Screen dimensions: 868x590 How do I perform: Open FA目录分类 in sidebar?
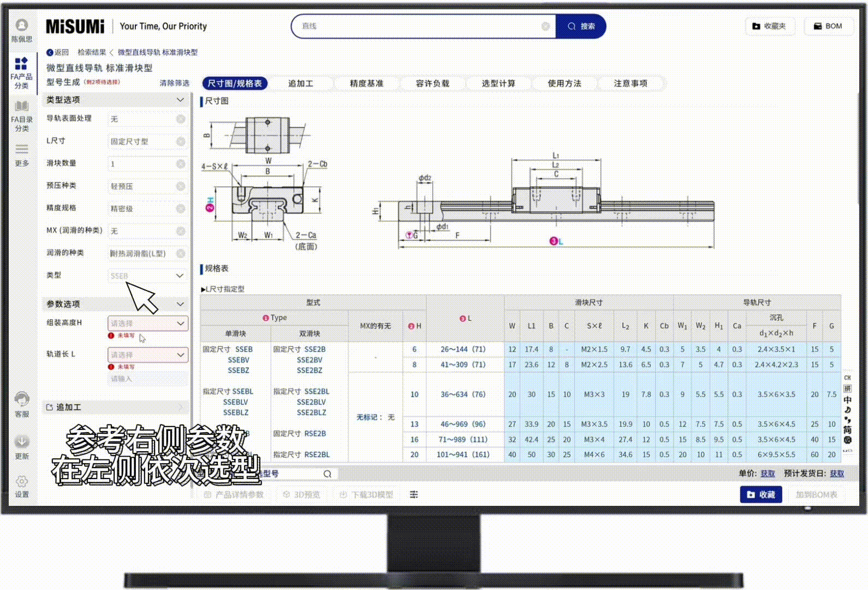21,116
